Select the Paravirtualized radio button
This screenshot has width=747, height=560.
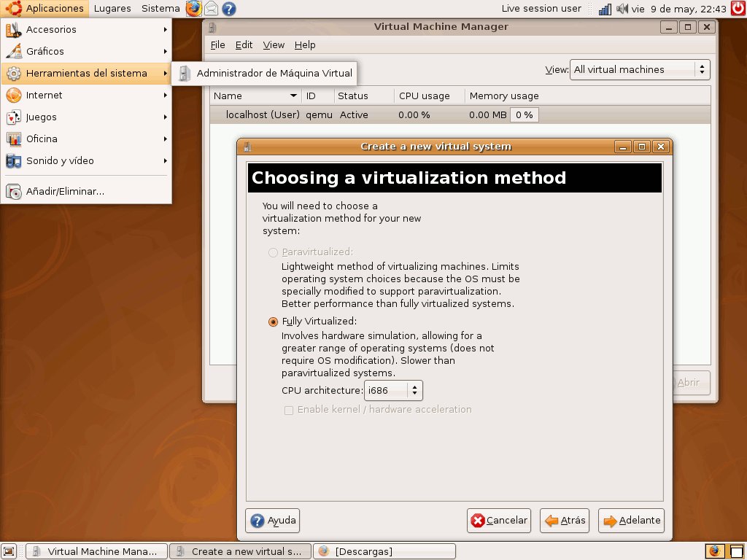click(273, 252)
